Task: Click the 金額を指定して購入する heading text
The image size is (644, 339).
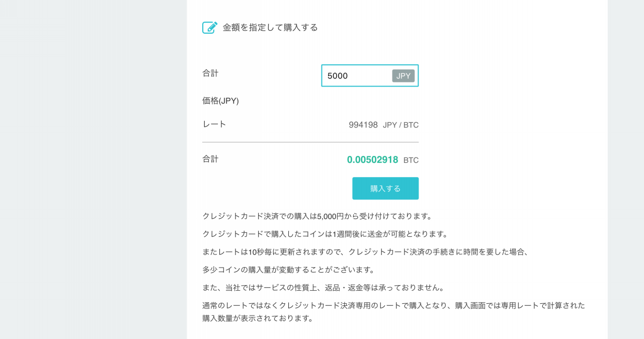Action: 270,28
